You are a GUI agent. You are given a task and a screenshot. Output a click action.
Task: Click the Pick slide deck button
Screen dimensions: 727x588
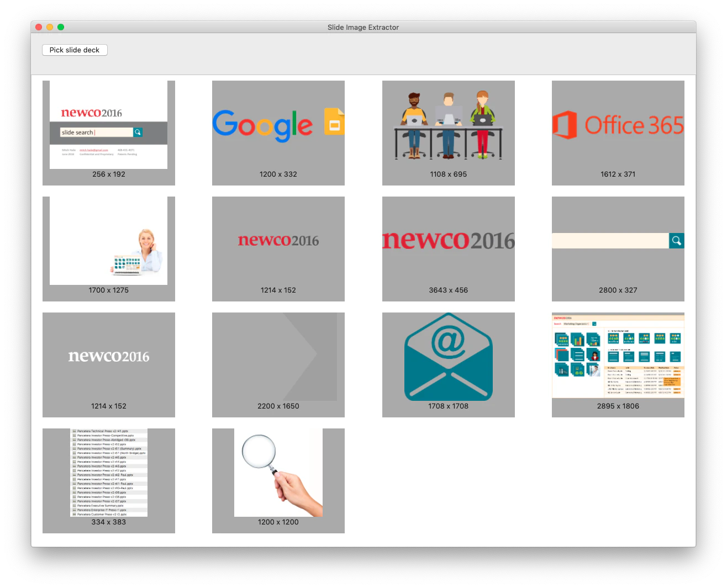(x=75, y=50)
